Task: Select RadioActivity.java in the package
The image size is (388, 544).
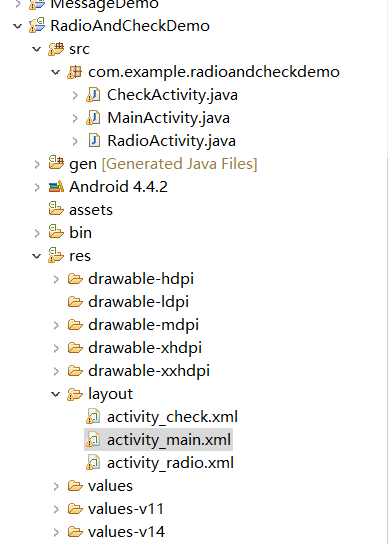Action: 171,141
